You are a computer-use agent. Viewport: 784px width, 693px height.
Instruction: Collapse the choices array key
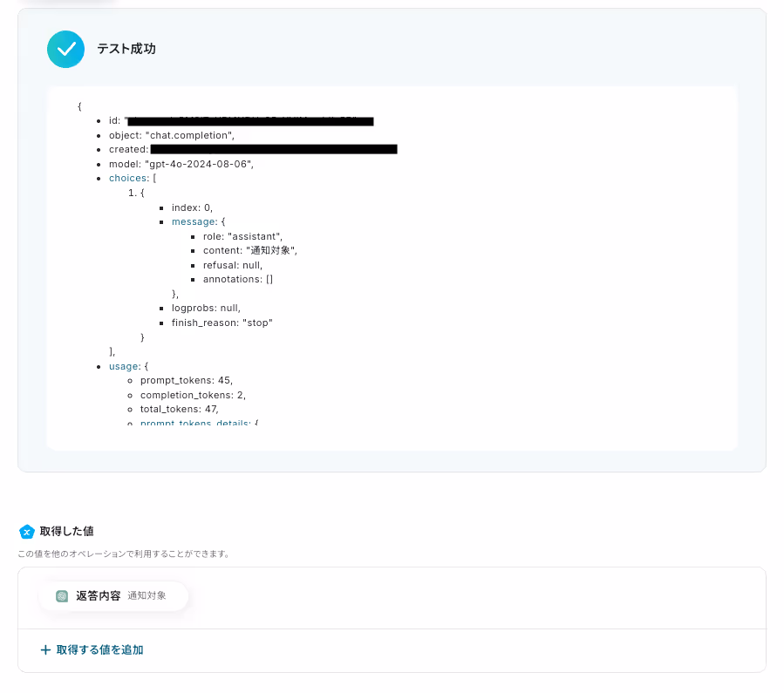pos(128,179)
